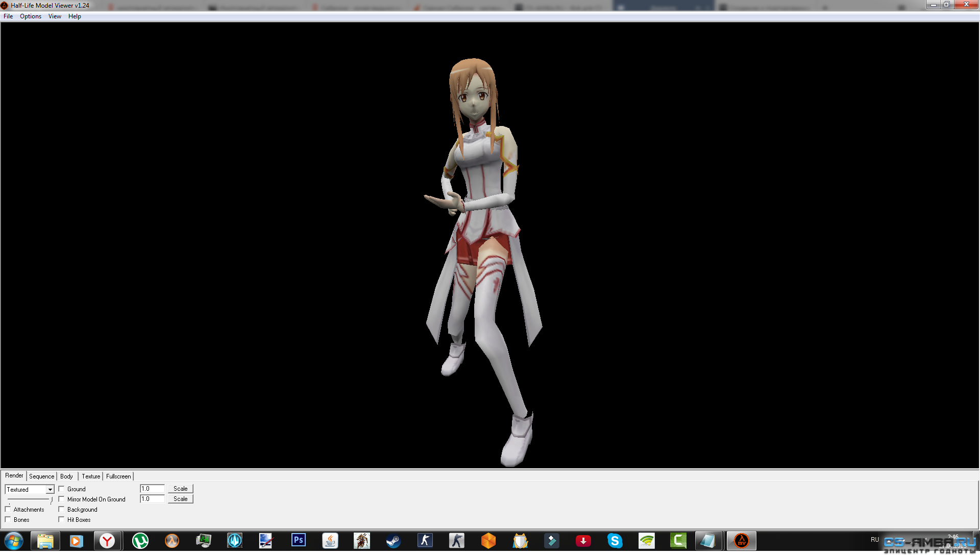980x555 pixels.
Task: Click the transparency slider under Textured dropdown
Action: 30,499
